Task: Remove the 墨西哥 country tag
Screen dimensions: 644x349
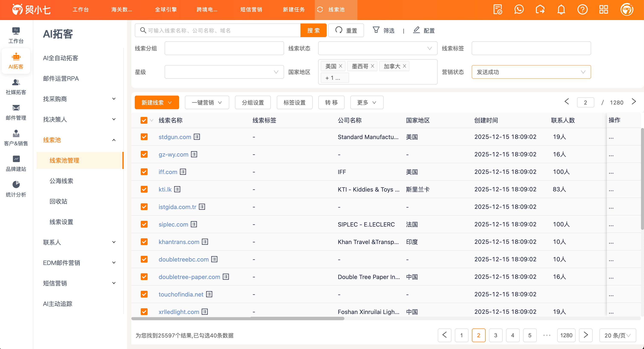Action: [373, 66]
